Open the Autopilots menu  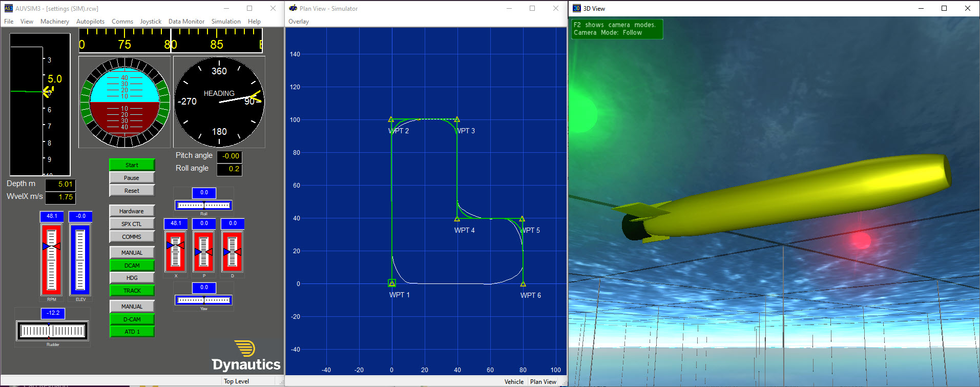pos(90,22)
